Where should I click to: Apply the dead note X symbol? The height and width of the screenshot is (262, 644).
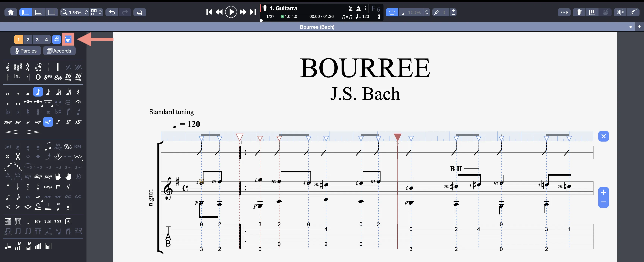(18, 157)
